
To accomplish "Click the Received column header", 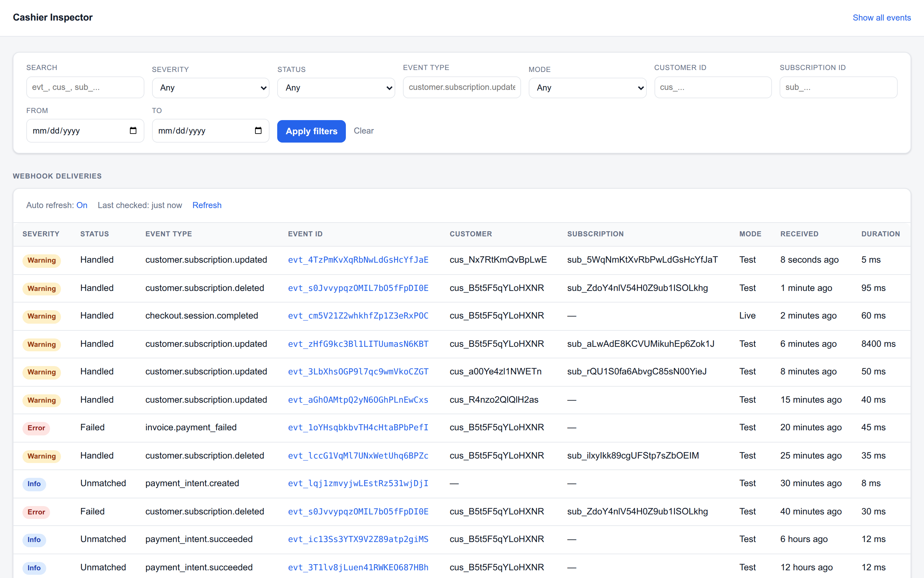I will [x=799, y=234].
